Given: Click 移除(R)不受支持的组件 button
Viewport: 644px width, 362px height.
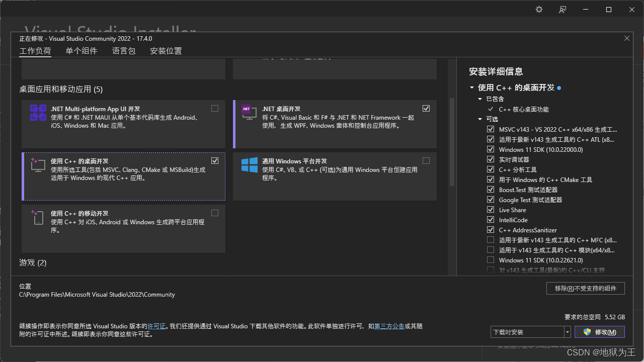Looking at the screenshot, I should coord(586,288).
